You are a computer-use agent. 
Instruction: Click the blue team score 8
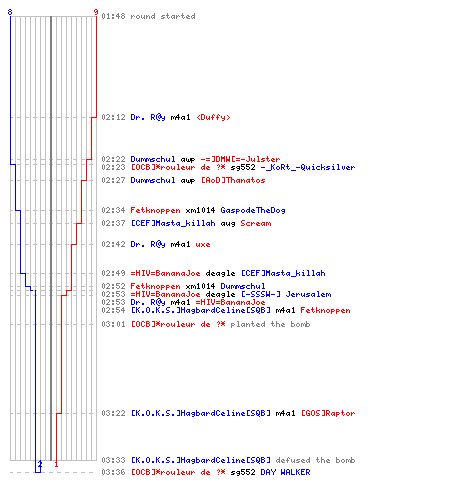click(10, 12)
